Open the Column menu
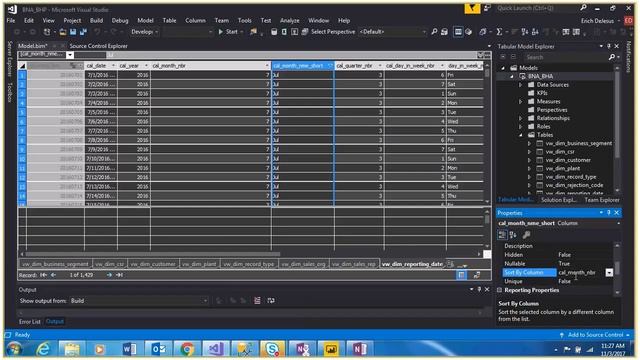 [x=195, y=20]
